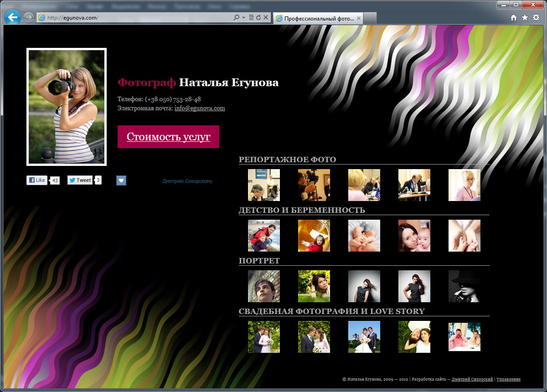Open the ПОРТРЕТ section heading
The width and height of the screenshot is (547, 392).
click(x=259, y=261)
